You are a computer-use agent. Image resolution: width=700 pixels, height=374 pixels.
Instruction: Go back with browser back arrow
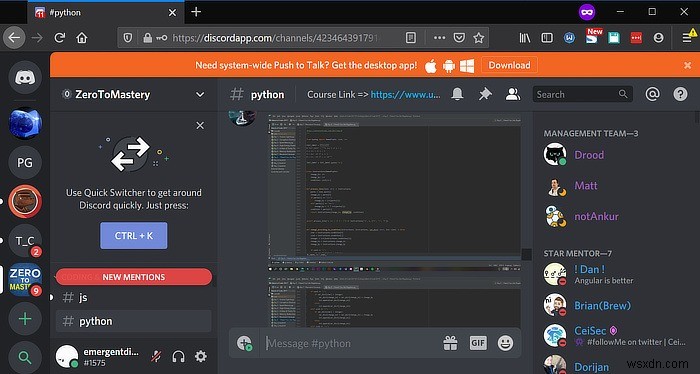14,38
